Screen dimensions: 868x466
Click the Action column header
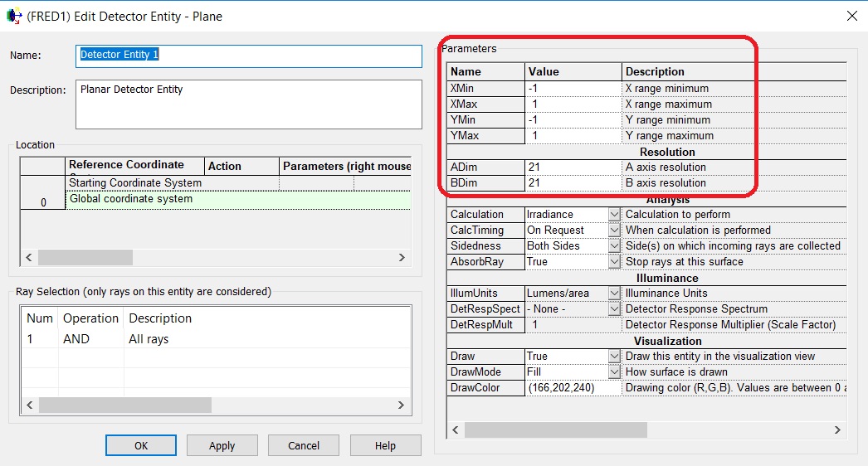[x=241, y=166]
